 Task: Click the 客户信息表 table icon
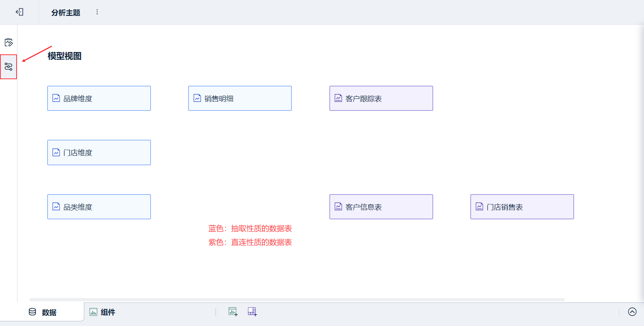tap(338, 207)
